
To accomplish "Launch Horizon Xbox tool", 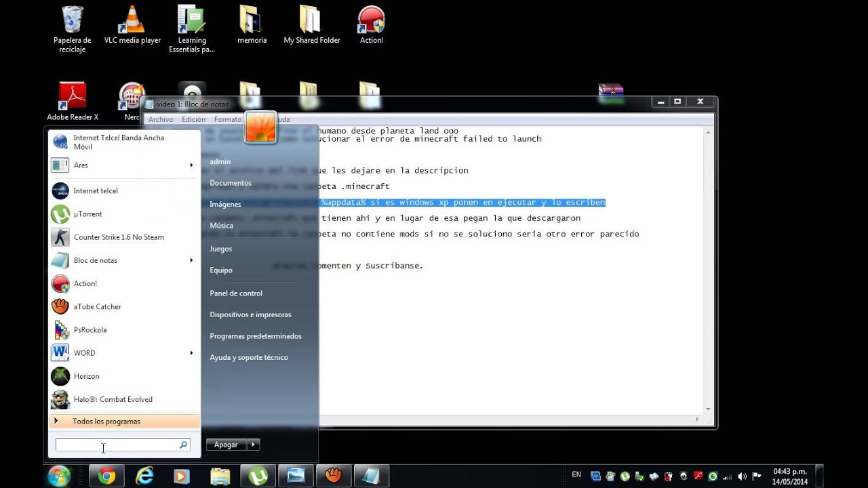I will tap(125, 376).
